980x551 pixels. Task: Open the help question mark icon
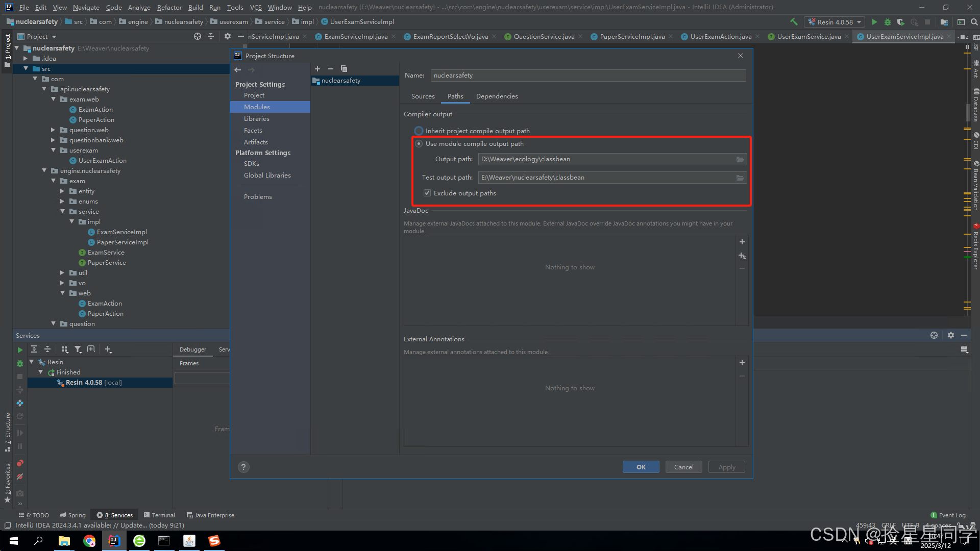click(x=243, y=467)
